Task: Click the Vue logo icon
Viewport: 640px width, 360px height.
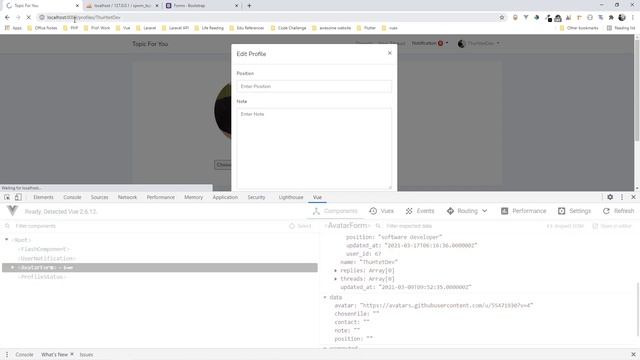Action: [x=13, y=211]
